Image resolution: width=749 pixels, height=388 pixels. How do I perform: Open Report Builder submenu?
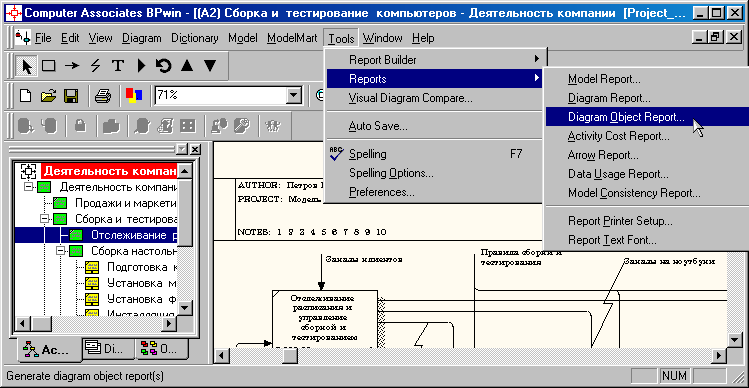[x=435, y=60]
